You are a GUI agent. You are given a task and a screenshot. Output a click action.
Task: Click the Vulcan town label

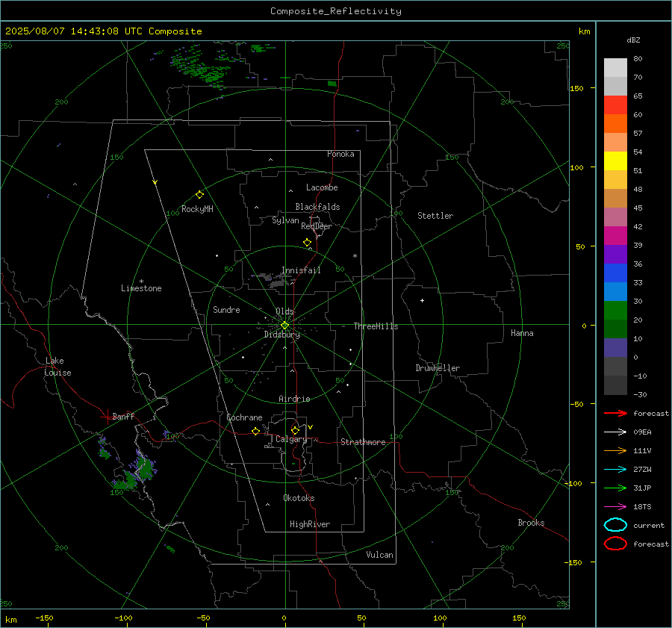[380, 555]
